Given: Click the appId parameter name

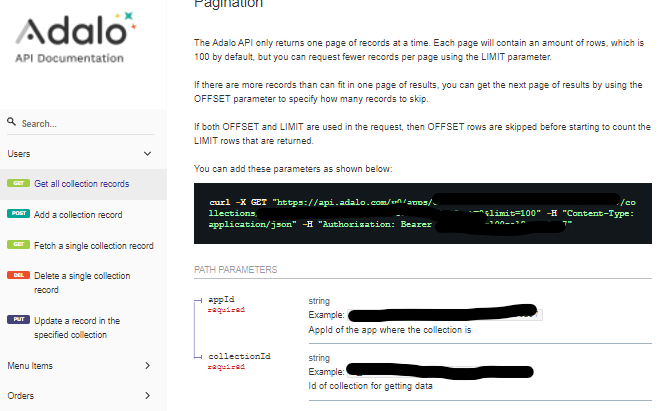Looking at the screenshot, I should click(x=221, y=299).
